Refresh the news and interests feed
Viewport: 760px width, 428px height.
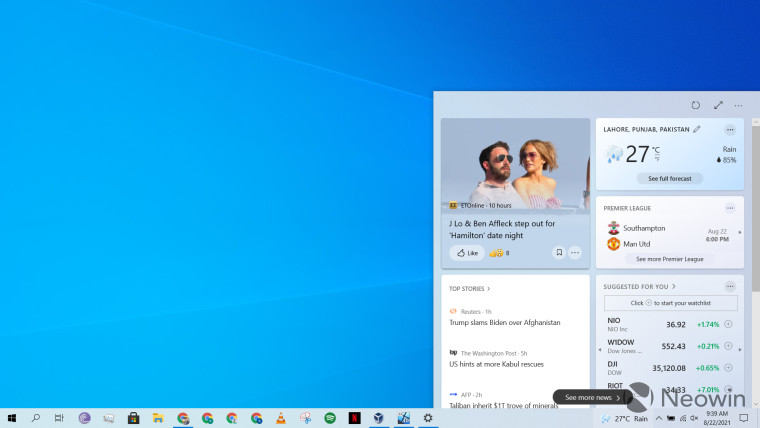(696, 105)
